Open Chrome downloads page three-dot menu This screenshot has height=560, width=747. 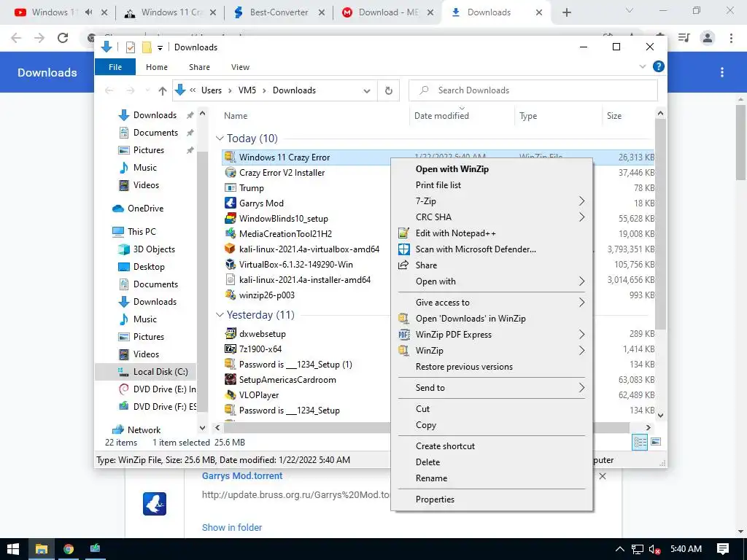(722, 72)
